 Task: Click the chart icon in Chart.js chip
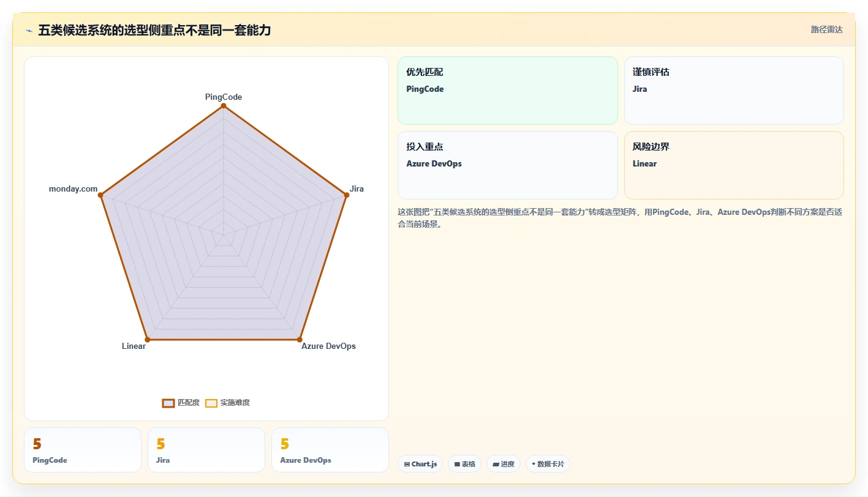pos(407,464)
